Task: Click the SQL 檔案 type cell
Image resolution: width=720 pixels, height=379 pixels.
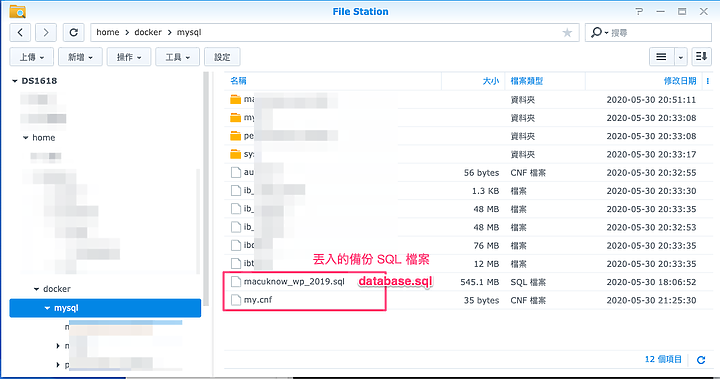Action: [528, 282]
